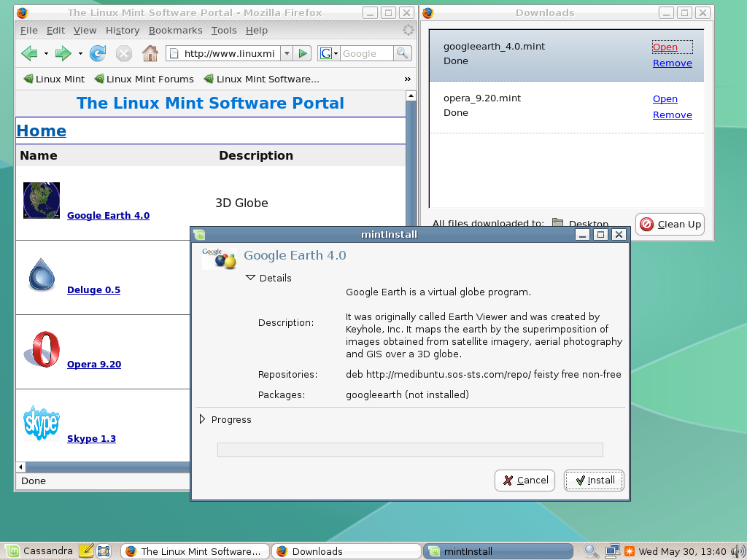Switch to the Downloads taskbar button
This screenshot has height=560, width=747.
[347, 551]
